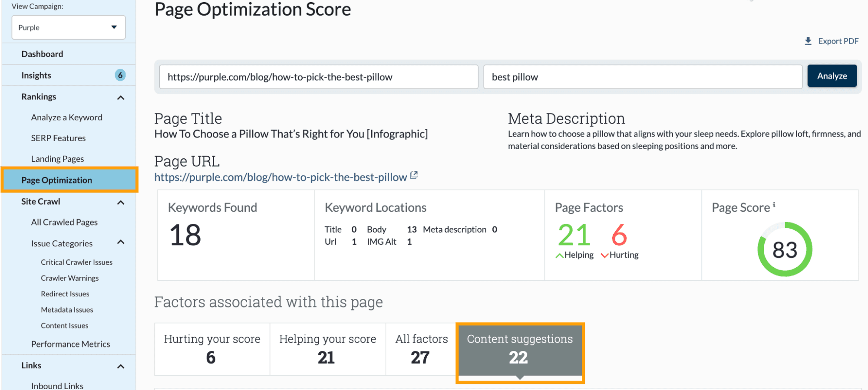Click the red Hurting arrow indicator
The width and height of the screenshot is (868, 390).
(604, 256)
